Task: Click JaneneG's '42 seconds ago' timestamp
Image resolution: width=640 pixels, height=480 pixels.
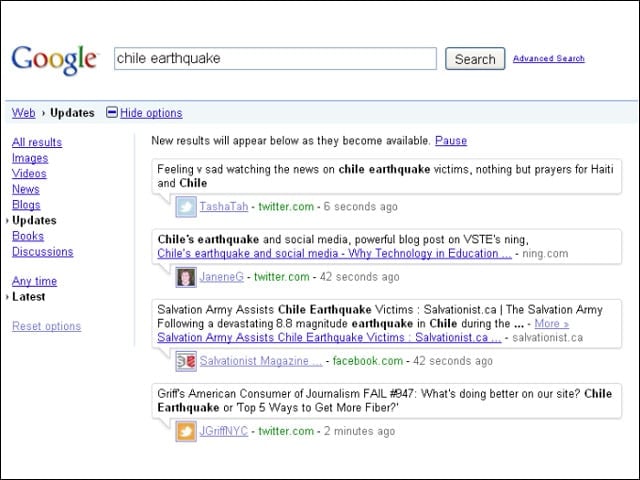Action: point(360,277)
